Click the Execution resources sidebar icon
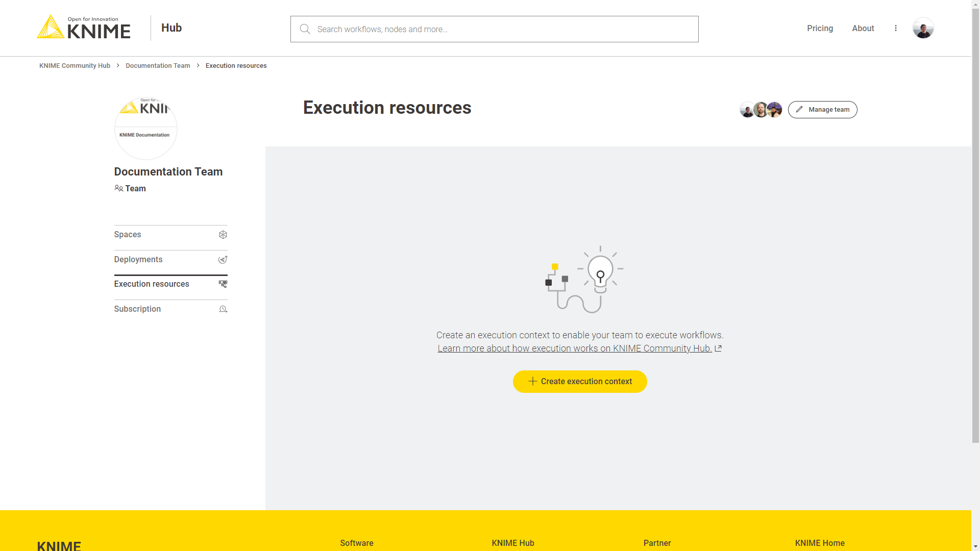 [x=223, y=284]
